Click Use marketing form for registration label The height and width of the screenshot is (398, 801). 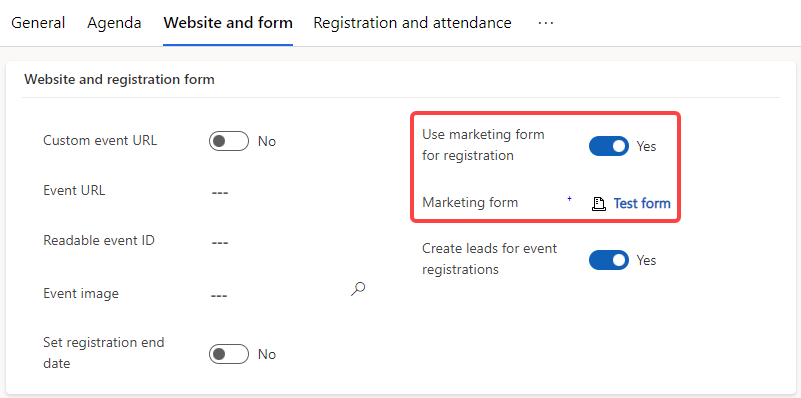pos(483,145)
